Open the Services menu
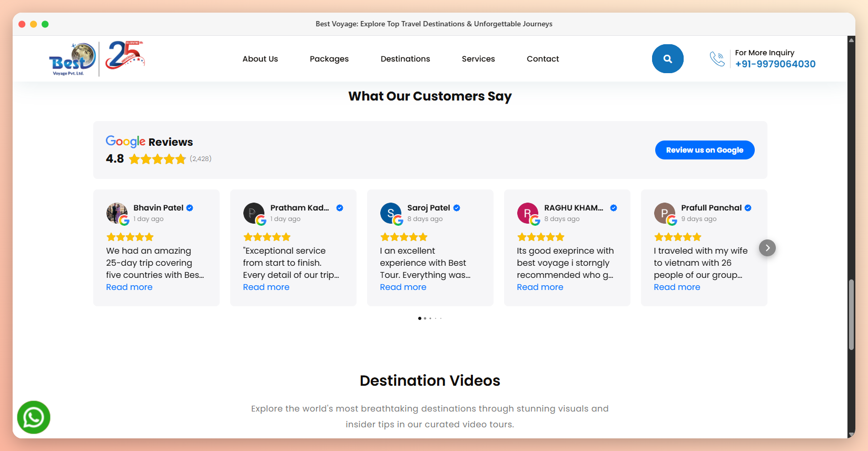Viewport: 868px width, 451px height. pyautogui.click(x=478, y=59)
